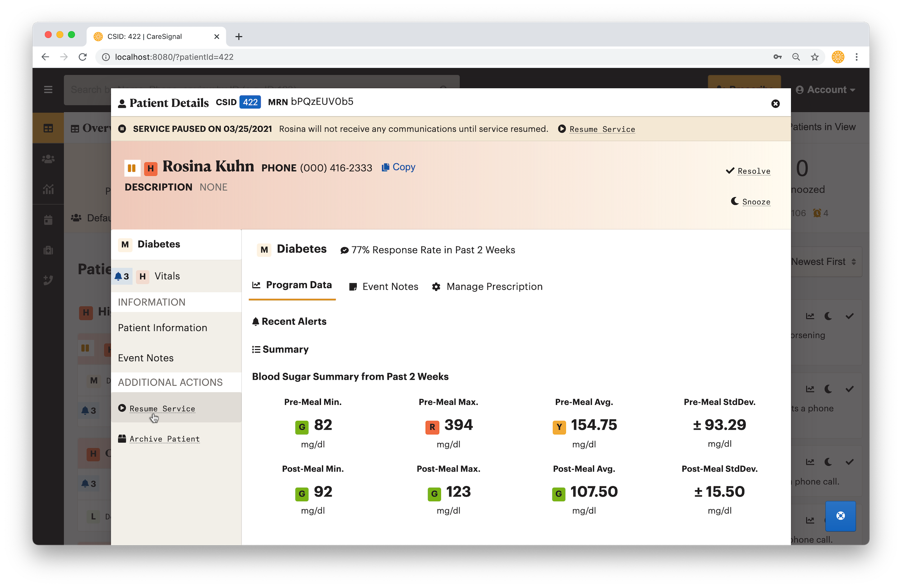
Task: Open the saved passwords key icon
Action: [778, 57]
